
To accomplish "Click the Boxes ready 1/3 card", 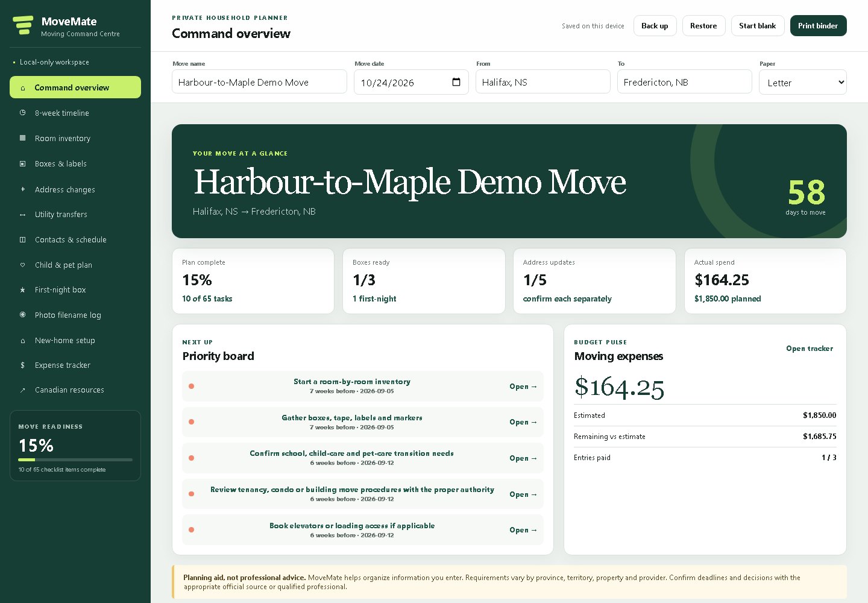I will pyautogui.click(x=424, y=281).
